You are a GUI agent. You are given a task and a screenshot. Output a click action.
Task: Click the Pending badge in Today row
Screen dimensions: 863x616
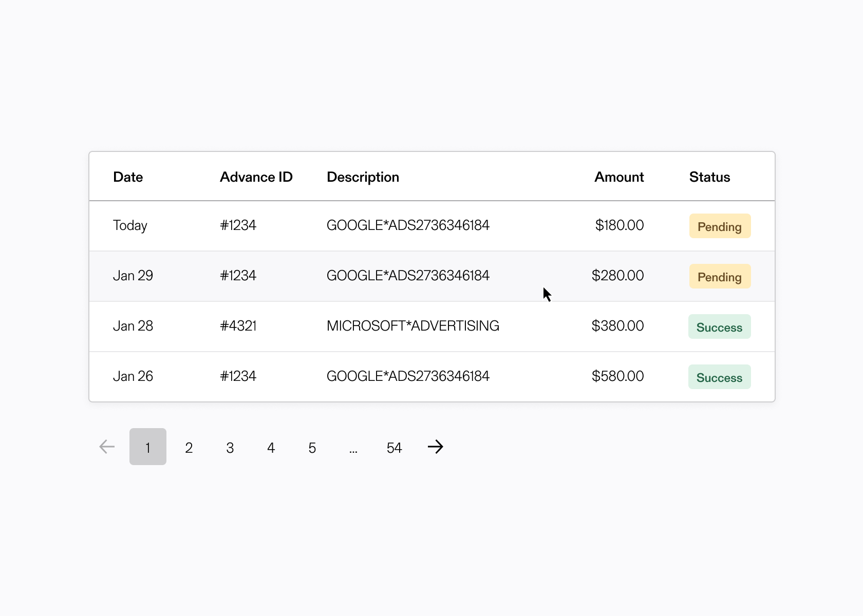point(720,226)
